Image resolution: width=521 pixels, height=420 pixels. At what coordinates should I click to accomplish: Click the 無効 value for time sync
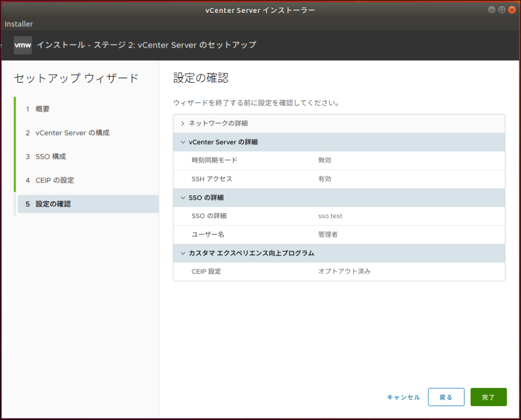324,160
